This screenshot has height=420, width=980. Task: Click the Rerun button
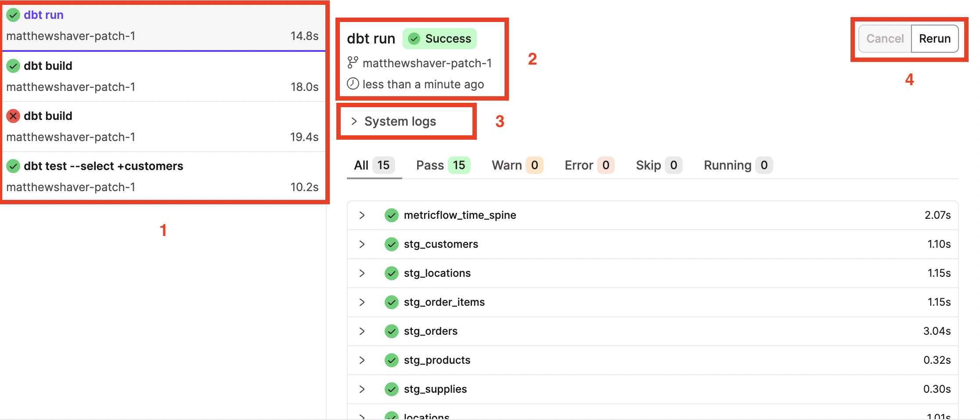[x=935, y=39]
